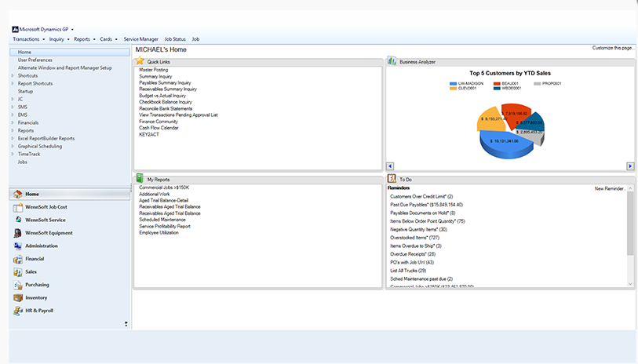Select Home in the navigation tree
Image resolution: width=638 pixels, height=364 pixels.
70,52
